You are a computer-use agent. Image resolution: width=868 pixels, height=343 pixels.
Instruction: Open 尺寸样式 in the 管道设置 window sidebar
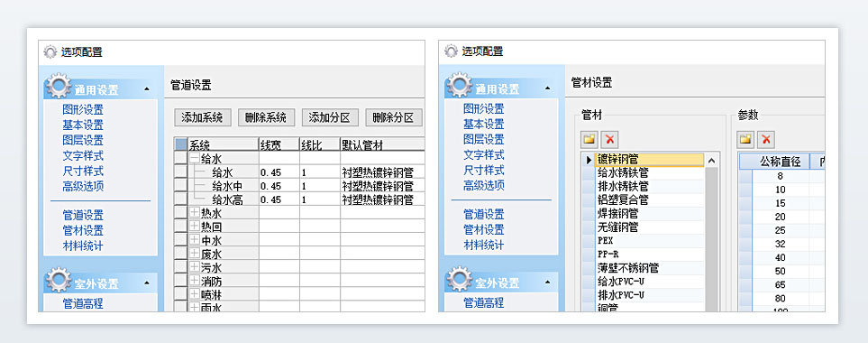pos(83,171)
